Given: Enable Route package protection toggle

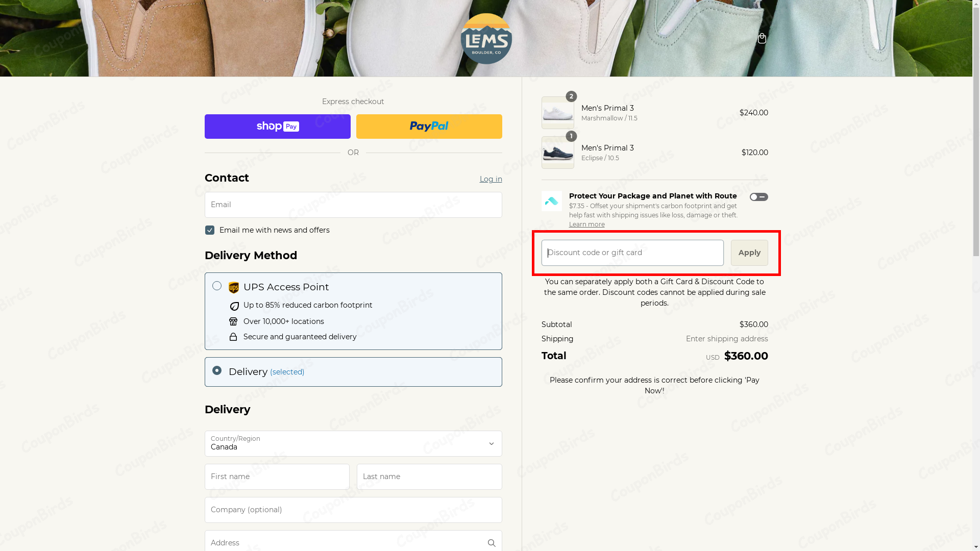Looking at the screenshot, I should coord(758,197).
